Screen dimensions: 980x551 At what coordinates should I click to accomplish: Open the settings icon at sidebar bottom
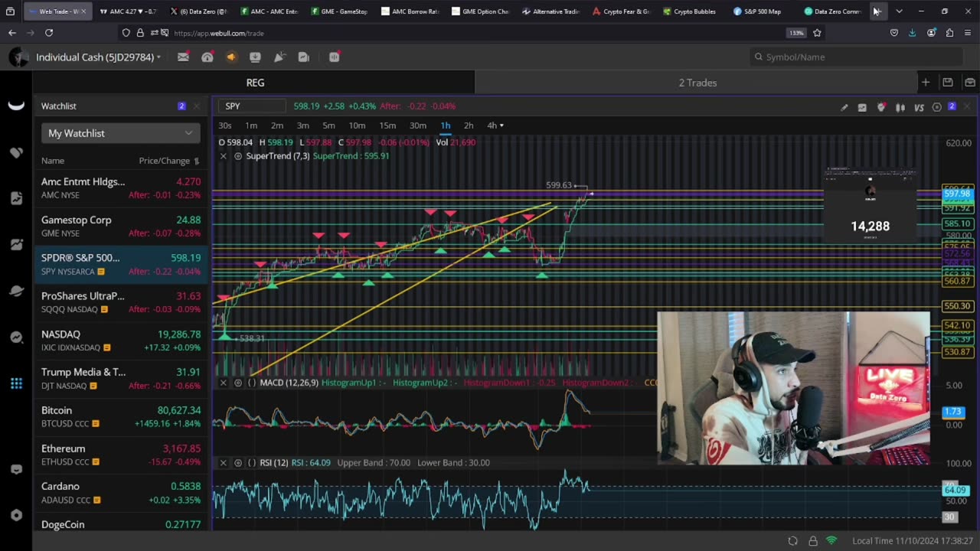tap(16, 515)
